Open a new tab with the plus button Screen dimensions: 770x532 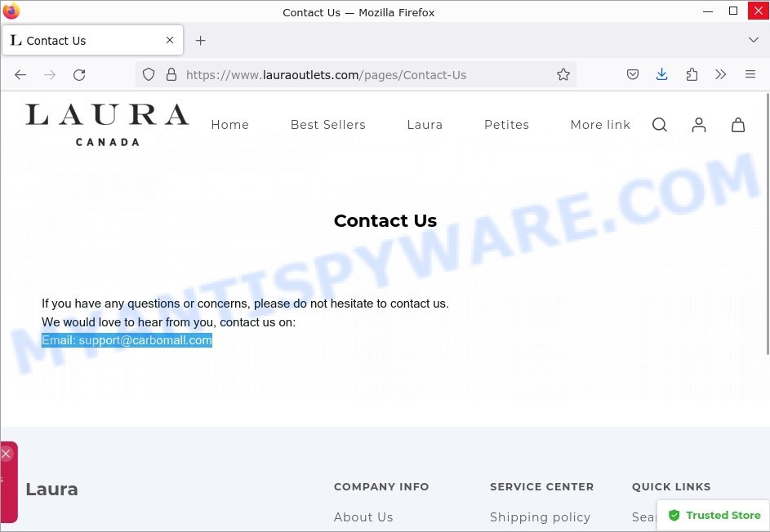tap(200, 40)
